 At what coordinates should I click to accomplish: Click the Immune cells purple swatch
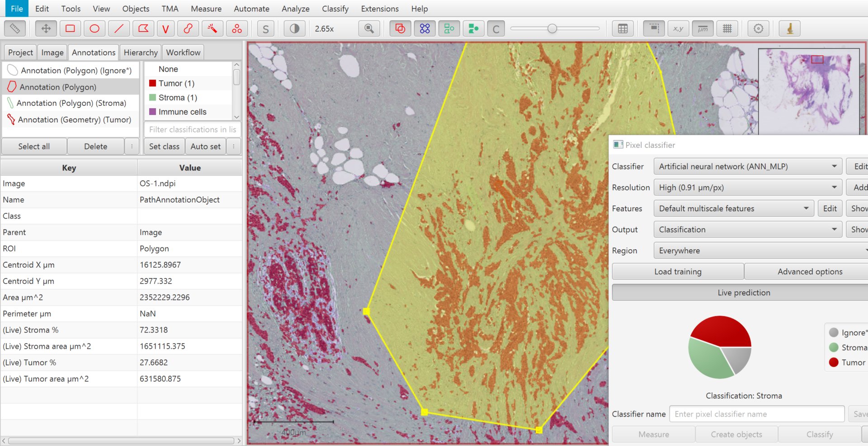point(153,112)
